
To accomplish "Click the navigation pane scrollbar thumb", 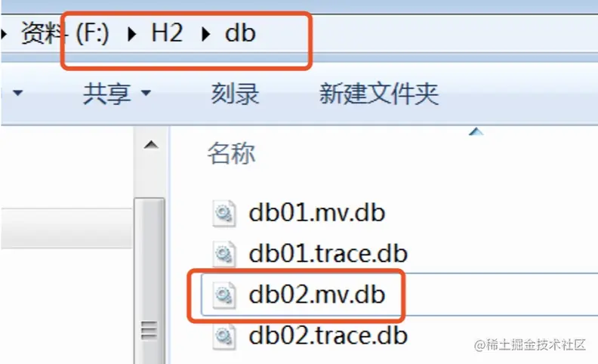I will 149,280.
